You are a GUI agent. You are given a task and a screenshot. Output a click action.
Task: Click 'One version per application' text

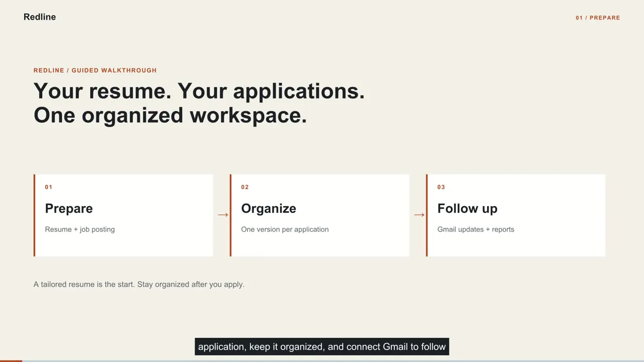[x=285, y=229]
